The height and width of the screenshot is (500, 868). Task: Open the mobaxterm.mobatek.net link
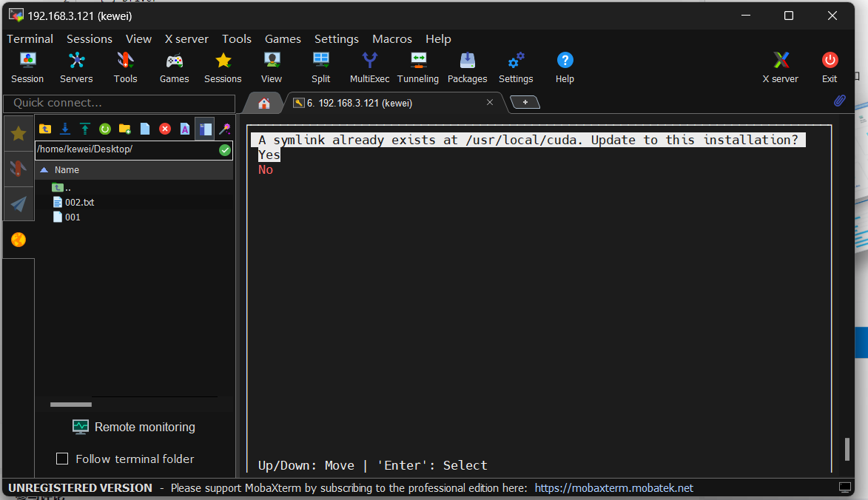614,488
